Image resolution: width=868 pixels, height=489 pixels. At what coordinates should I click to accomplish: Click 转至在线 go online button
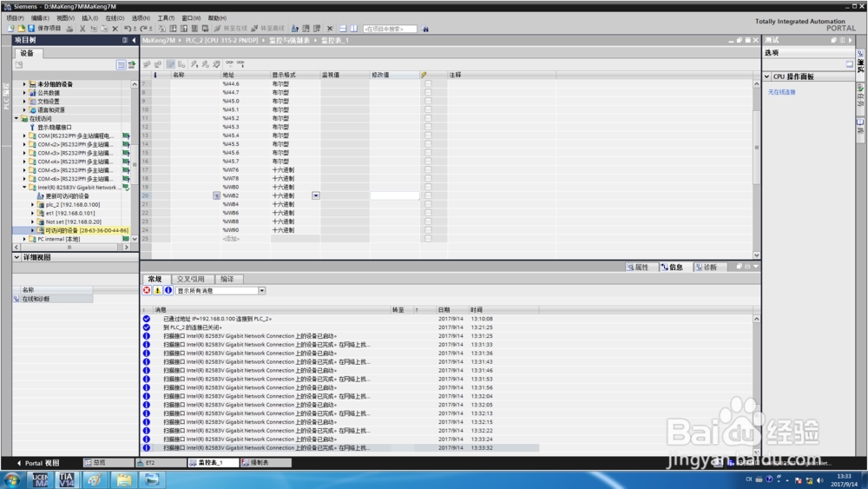click(x=231, y=29)
